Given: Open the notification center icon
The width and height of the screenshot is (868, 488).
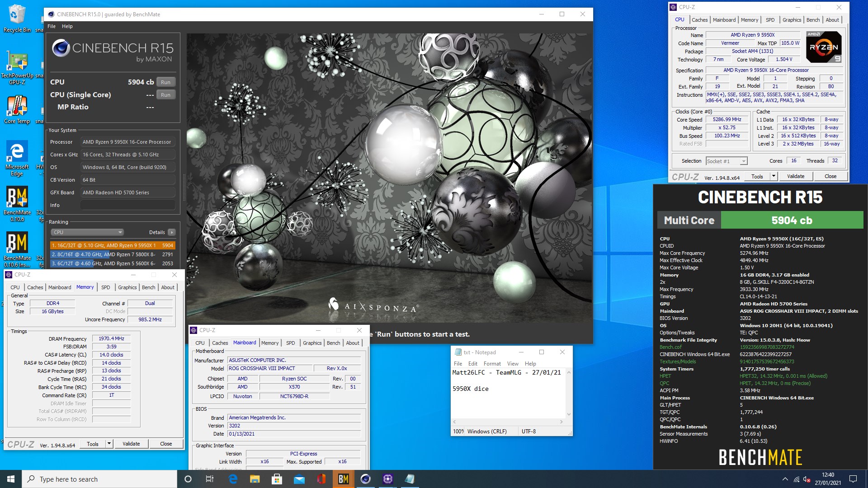Looking at the screenshot, I should click(853, 479).
